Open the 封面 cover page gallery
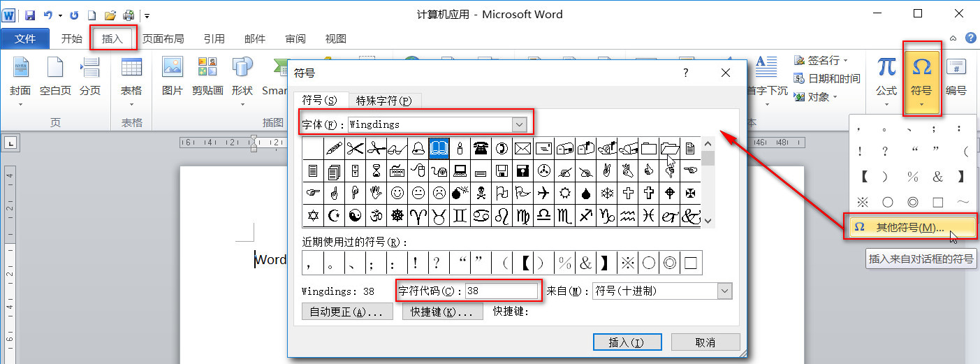Viewport: 980px width, 364px height. (x=20, y=82)
